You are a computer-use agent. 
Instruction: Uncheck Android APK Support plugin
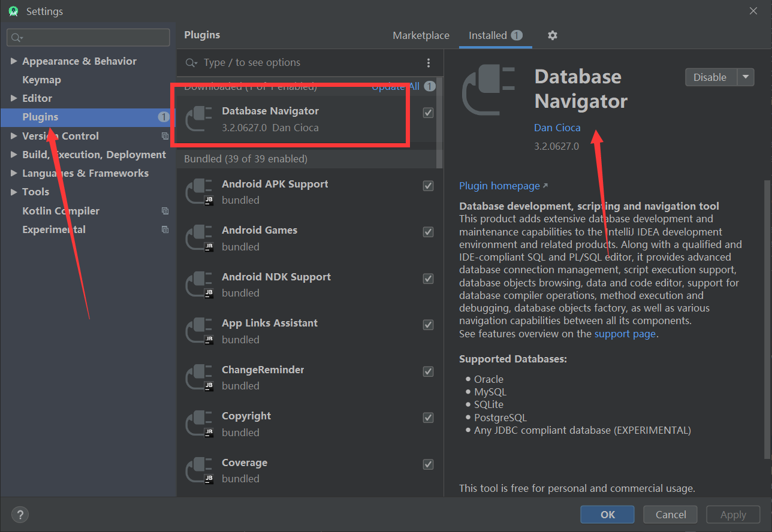click(428, 186)
